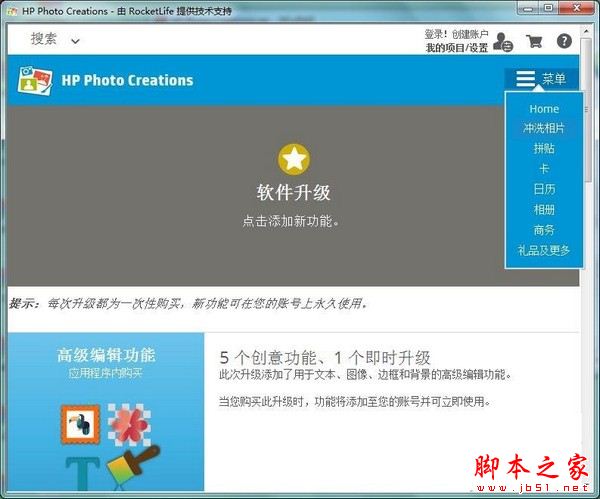Click the 搜索 search field
The height and width of the screenshot is (499, 600).
(44, 39)
